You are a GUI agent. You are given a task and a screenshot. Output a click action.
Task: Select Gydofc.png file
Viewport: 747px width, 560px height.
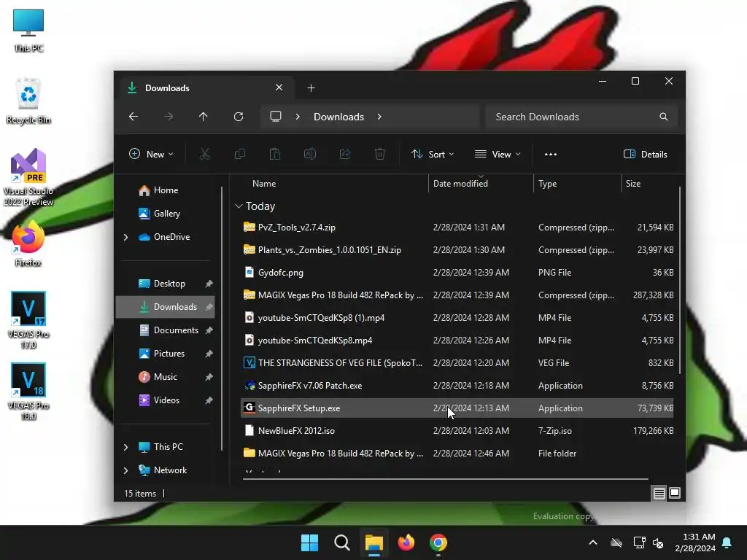457,273
